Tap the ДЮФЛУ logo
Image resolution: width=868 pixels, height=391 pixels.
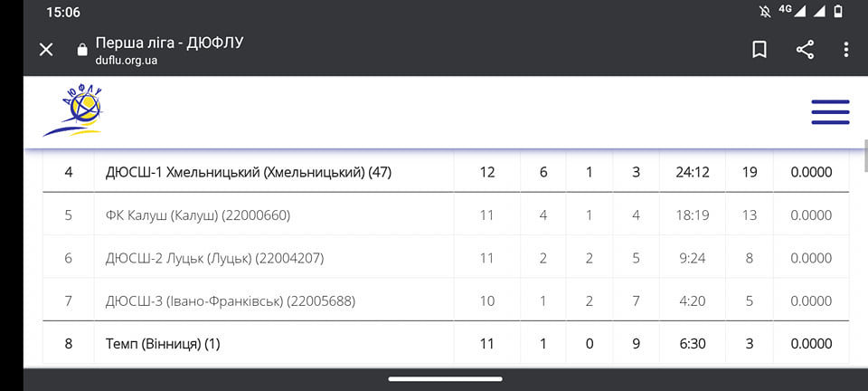click(x=74, y=110)
